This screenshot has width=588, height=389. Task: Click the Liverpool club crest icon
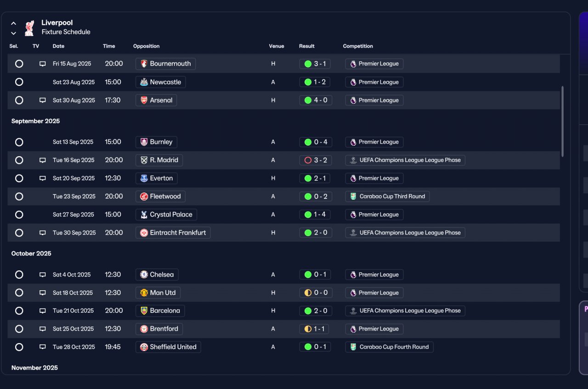29,28
